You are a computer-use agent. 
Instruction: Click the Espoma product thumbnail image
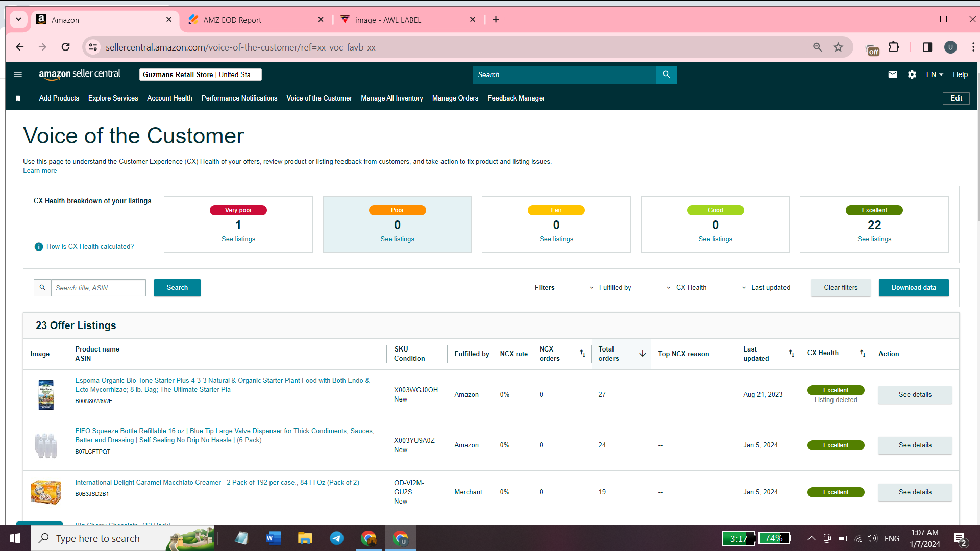[46, 395]
